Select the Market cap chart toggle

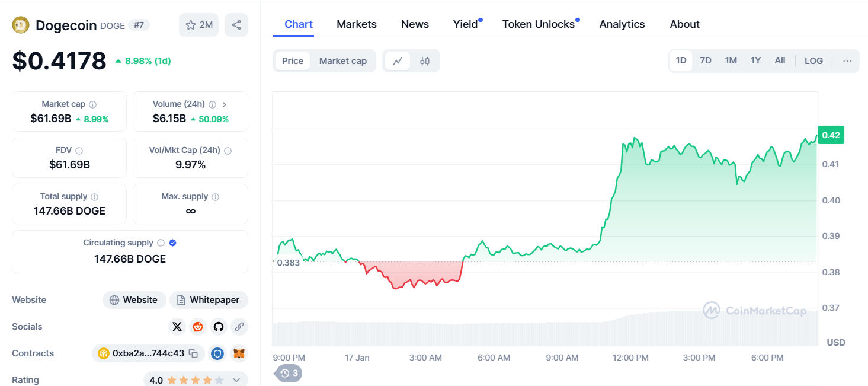[343, 61]
